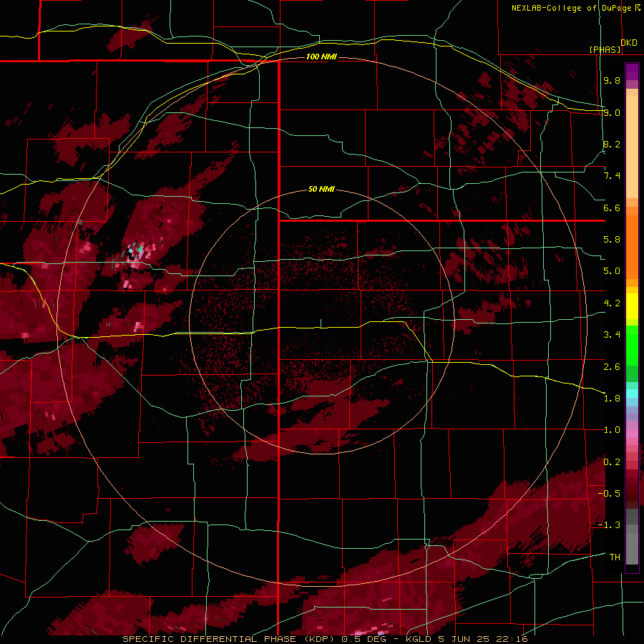Screen dimensions: 644x644
Task: Click the 9.8 value on the scale
Action: coord(612,80)
